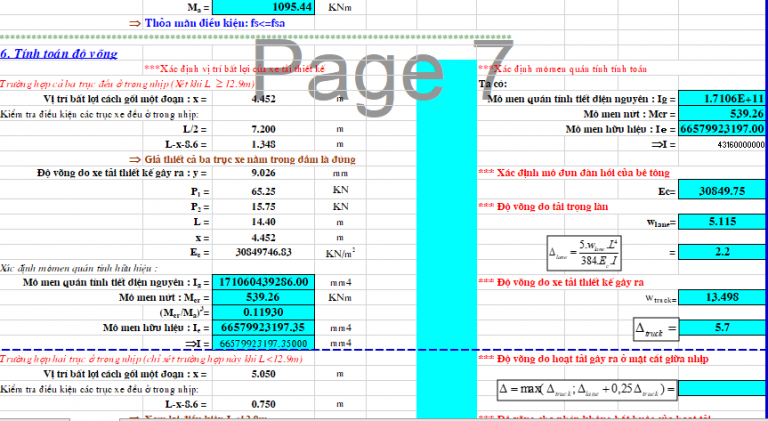Click the 'Trường hợp cả ba trục đều ở trong nhịp' line
The width and height of the screenshot is (768, 421).
(127, 84)
